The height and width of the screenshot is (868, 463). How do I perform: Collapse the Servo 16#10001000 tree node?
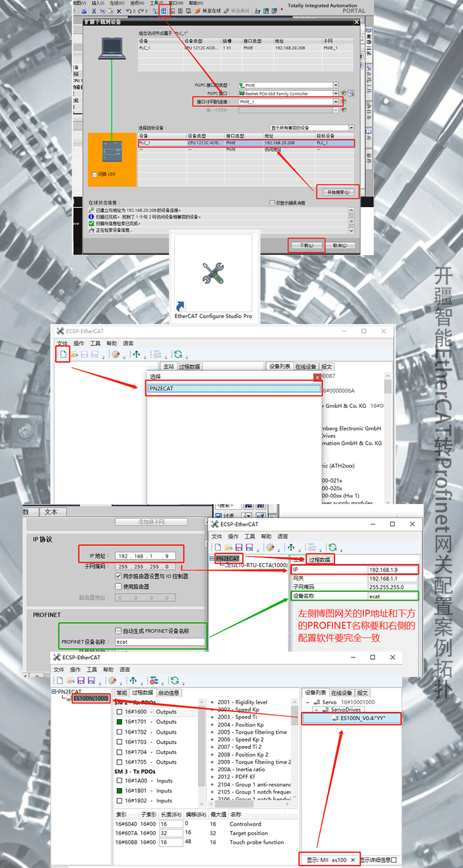pos(307,703)
